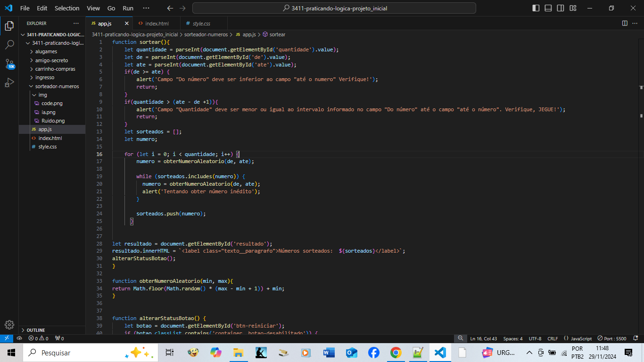Toggle the primary side bar visibility
The width and height of the screenshot is (644, 362).
(x=536, y=8)
